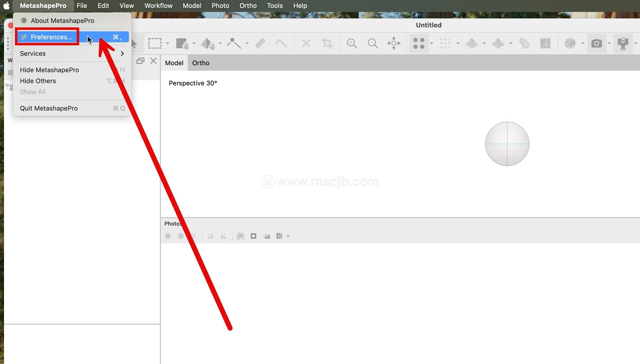The width and height of the screenshot is (640, 364).
Task: Open thumbnail view dropdown in Photos pane
Action: click(x=288, y=236)
